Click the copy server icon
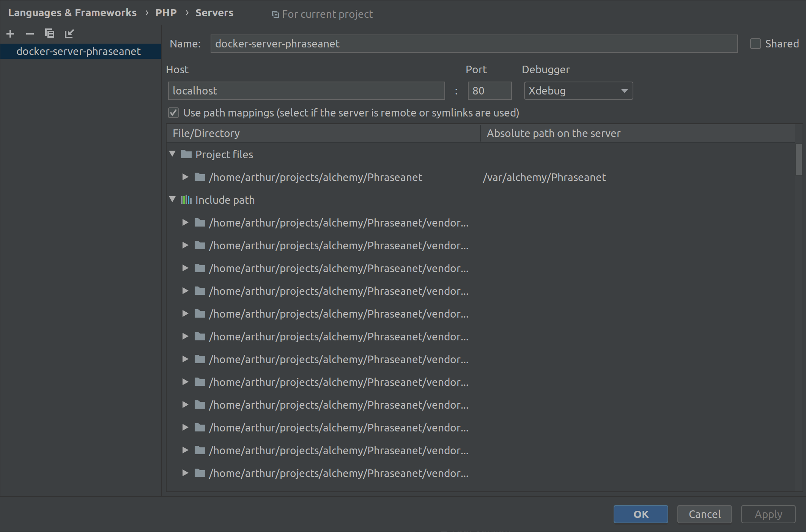The height and width of the screenshot is (532, 806). [x=49, y=34]
